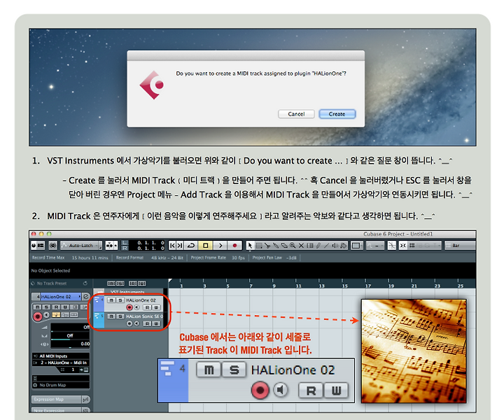Select the Object Selection arrow tool

click(250, 246)
